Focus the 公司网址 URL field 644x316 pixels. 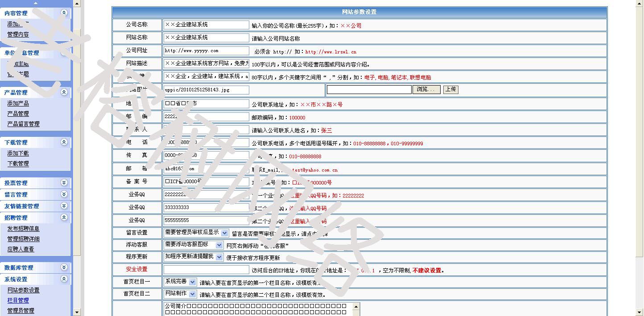(x=206, y=51)
